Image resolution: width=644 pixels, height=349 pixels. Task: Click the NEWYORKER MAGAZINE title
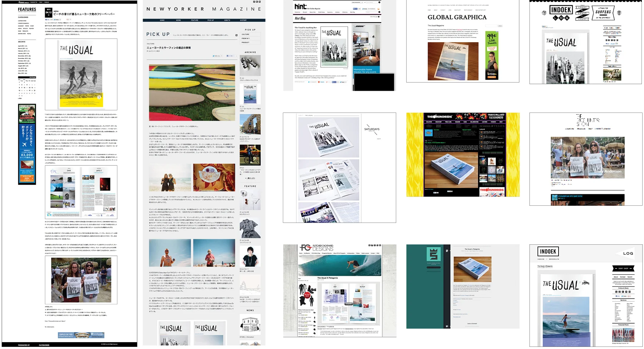click(204, 9)
